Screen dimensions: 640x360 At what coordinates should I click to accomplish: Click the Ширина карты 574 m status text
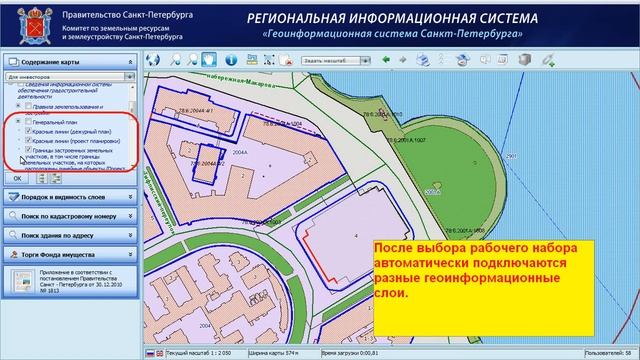(x=273, y=353)
